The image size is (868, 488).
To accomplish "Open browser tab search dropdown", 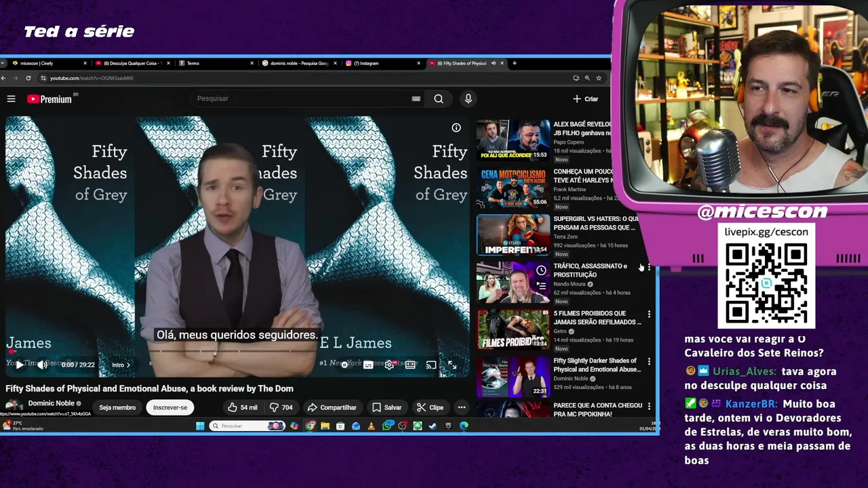I will click(3, 63).
